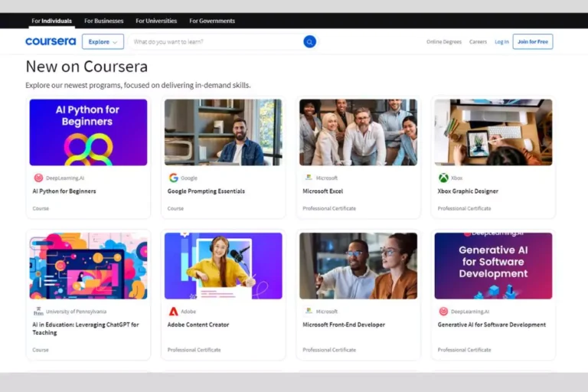
Task: Click the 'Adobe Content Creator' title
Action: [198, 325]
